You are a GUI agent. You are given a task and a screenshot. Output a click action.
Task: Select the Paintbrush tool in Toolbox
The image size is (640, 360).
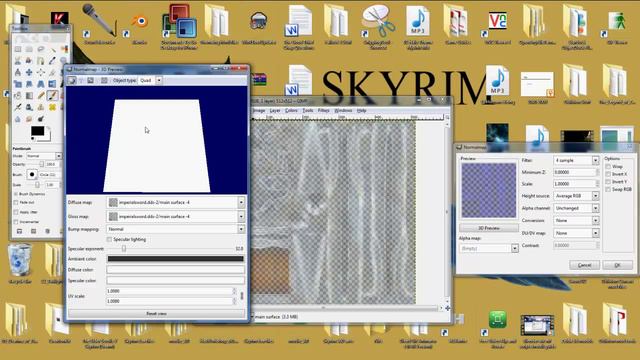click(52, 96)
